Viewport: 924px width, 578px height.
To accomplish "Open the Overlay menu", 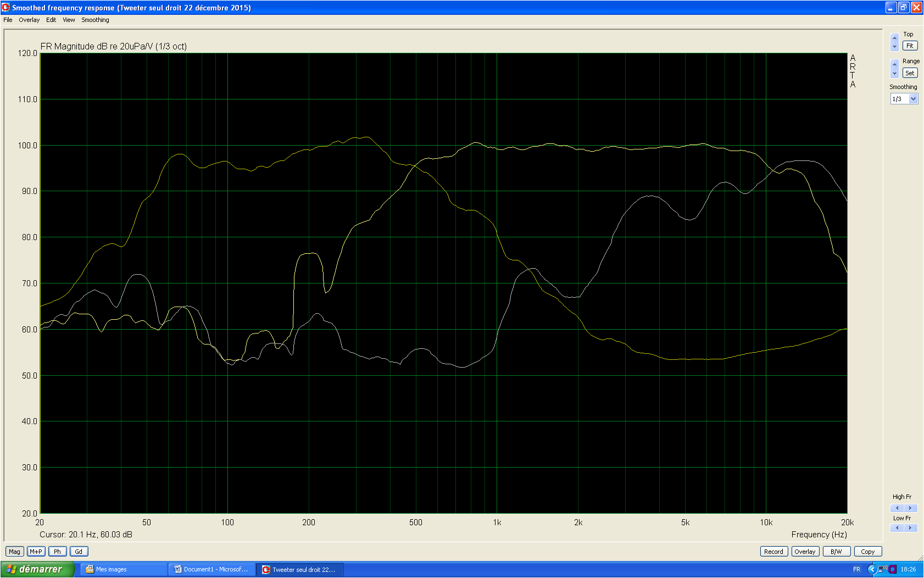I will pos(29,20).
